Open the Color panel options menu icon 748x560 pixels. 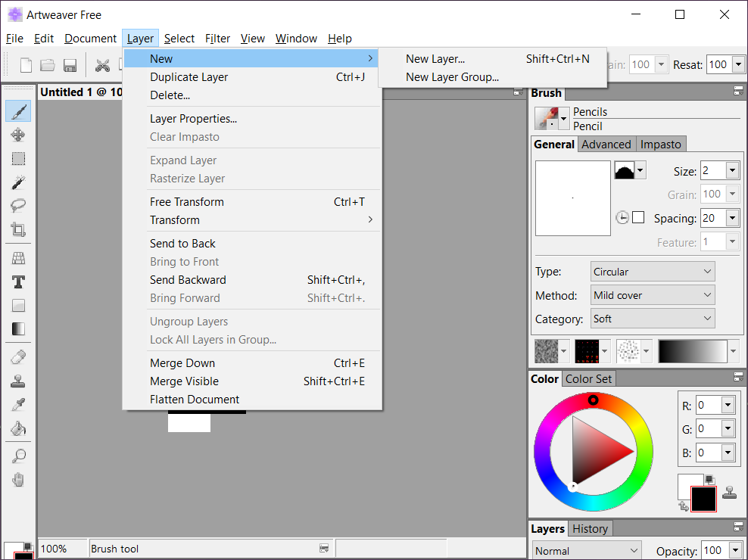pos(738,377)
